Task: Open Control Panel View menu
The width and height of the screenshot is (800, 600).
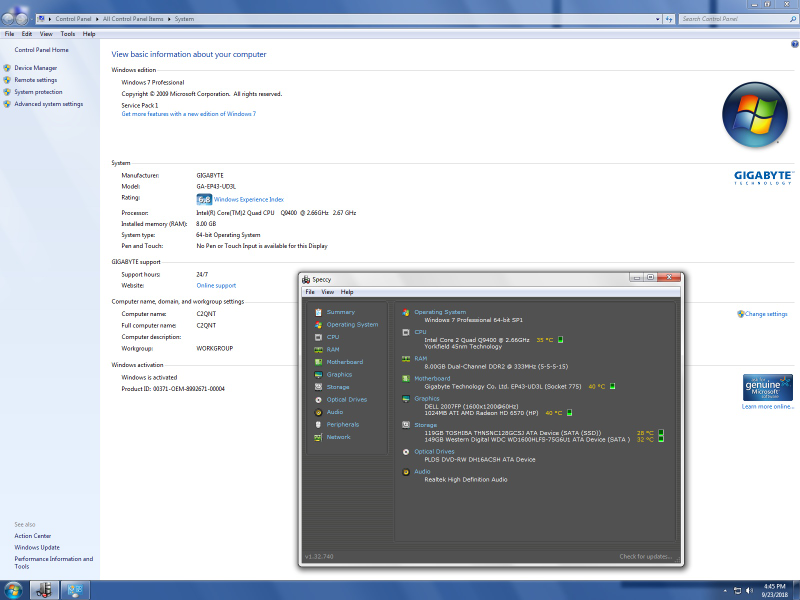Action: tap(46, 34)
